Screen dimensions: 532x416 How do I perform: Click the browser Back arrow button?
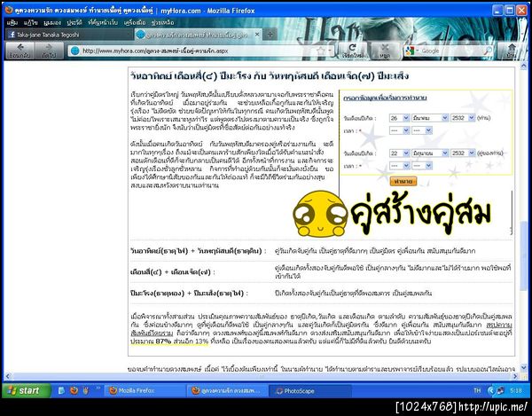[20, 51]
